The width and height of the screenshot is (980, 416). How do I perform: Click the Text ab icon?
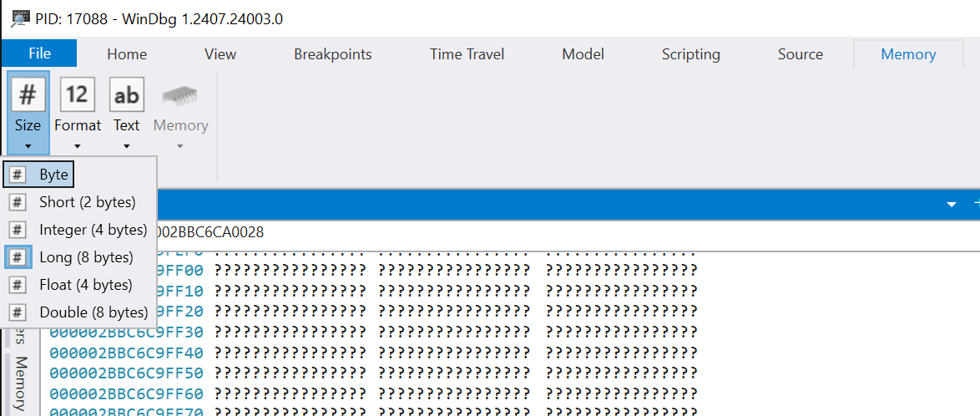[126, 94]
